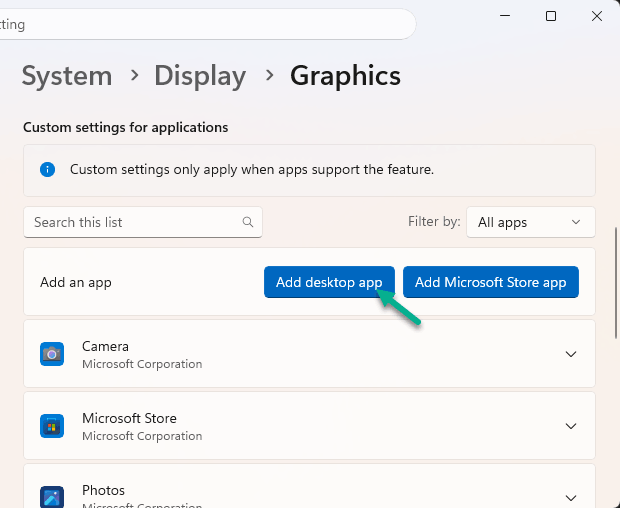
Task: Go back to the System breadcrumb
Action: (67, 76)
